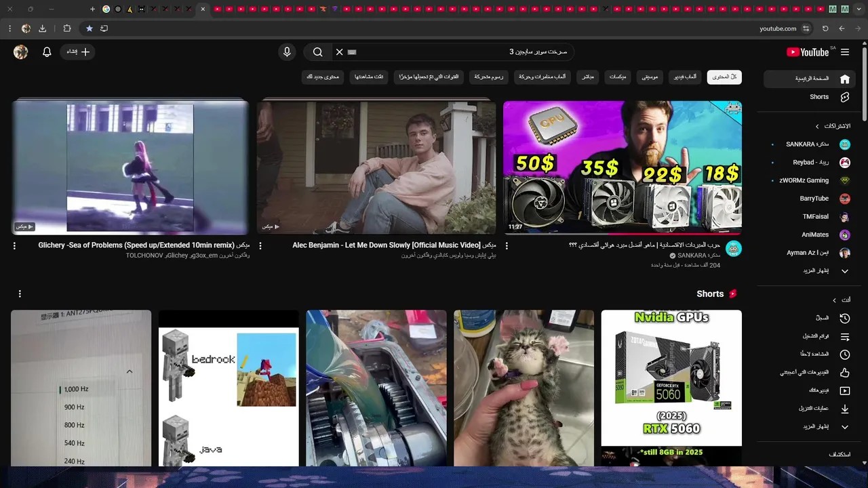
Task: Select the مباشر live chip
Action: (587, 77)
